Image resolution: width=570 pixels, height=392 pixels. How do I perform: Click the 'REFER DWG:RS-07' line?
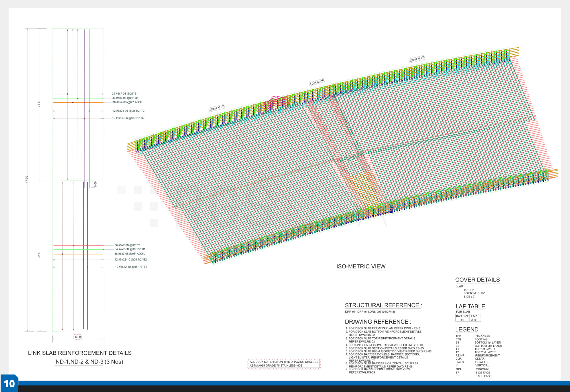point(362,361)
